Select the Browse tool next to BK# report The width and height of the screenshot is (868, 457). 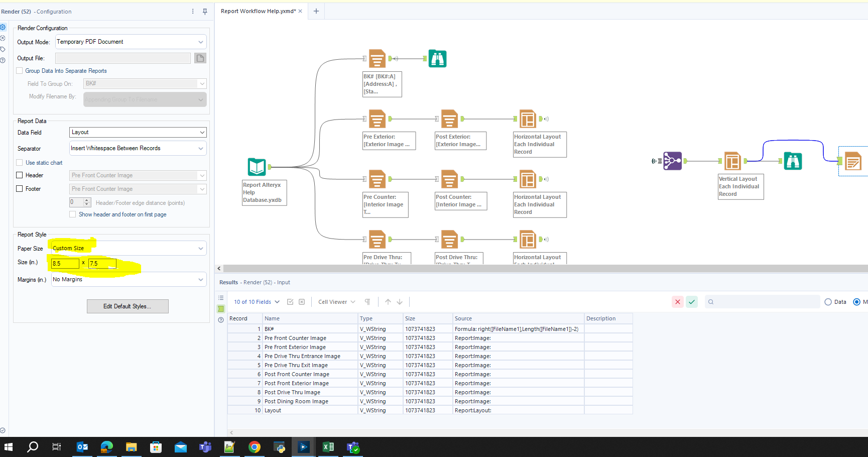click(437, 58)
